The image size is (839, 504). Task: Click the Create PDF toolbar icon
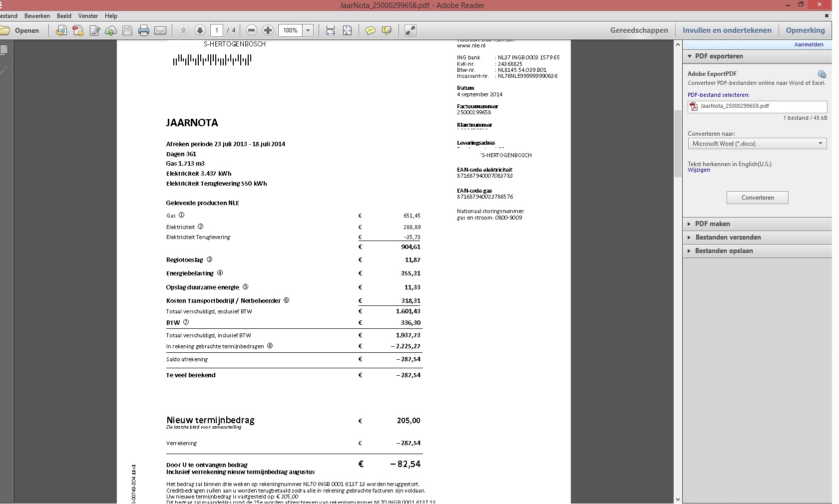pos(78,30)
